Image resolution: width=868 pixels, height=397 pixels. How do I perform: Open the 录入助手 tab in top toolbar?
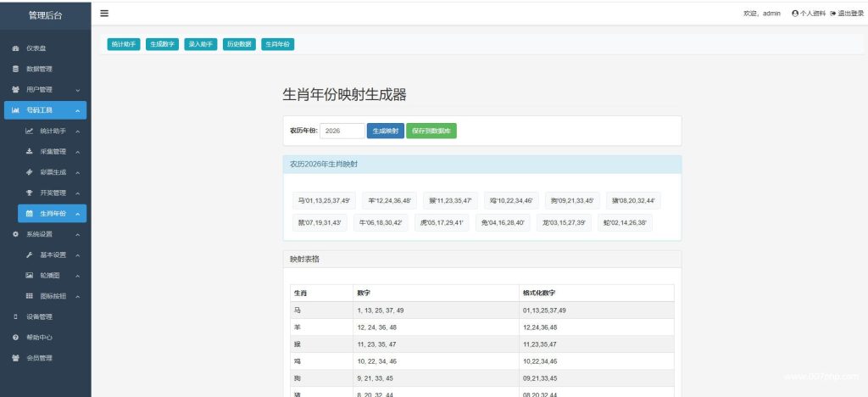200,44
